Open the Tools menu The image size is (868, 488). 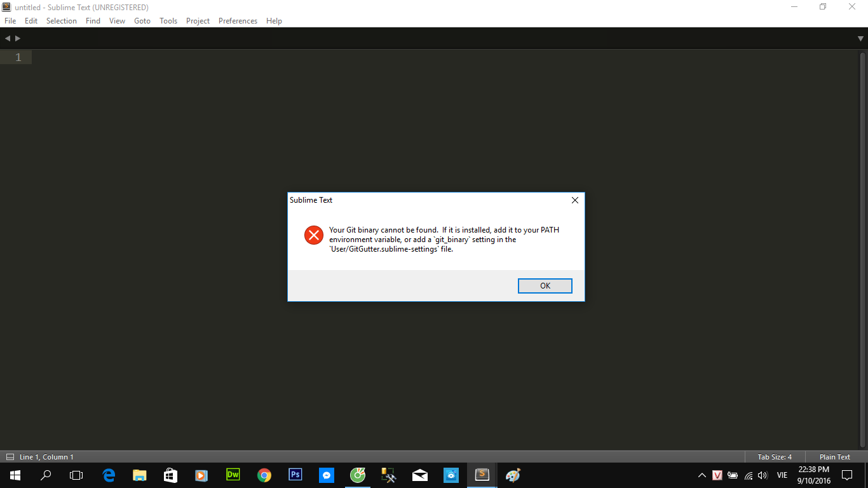168,21
